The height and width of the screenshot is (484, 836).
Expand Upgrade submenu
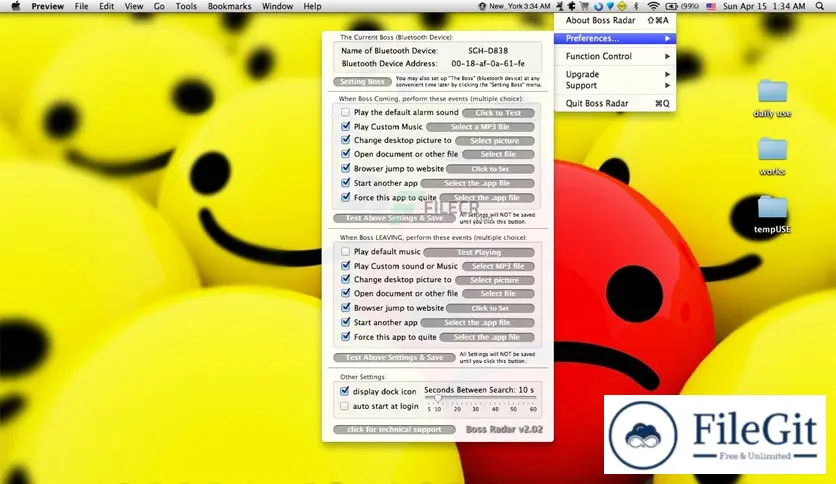tap(615, 74)
